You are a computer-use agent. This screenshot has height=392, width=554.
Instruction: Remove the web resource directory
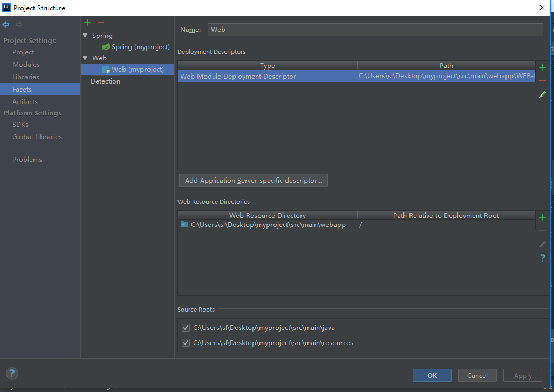[x=543, y=231]
